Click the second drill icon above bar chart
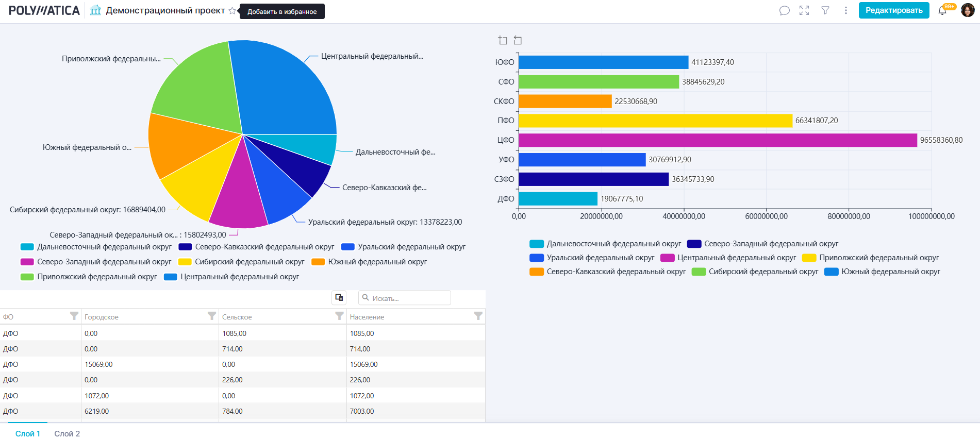The image size is (980, 439). pyautogui.click(x=518, y=40)
